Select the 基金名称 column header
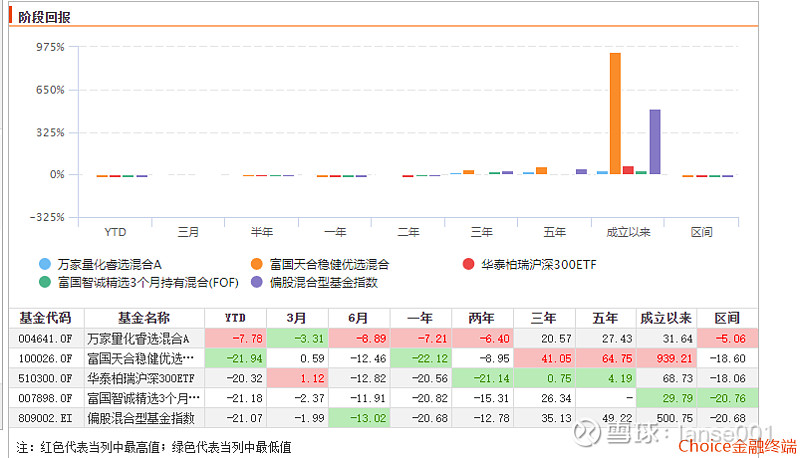 144,318
